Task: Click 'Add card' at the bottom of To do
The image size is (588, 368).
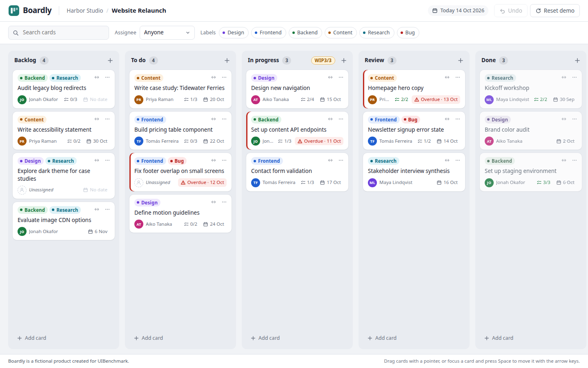Action: pyautogui.click(x=149, y=338)
